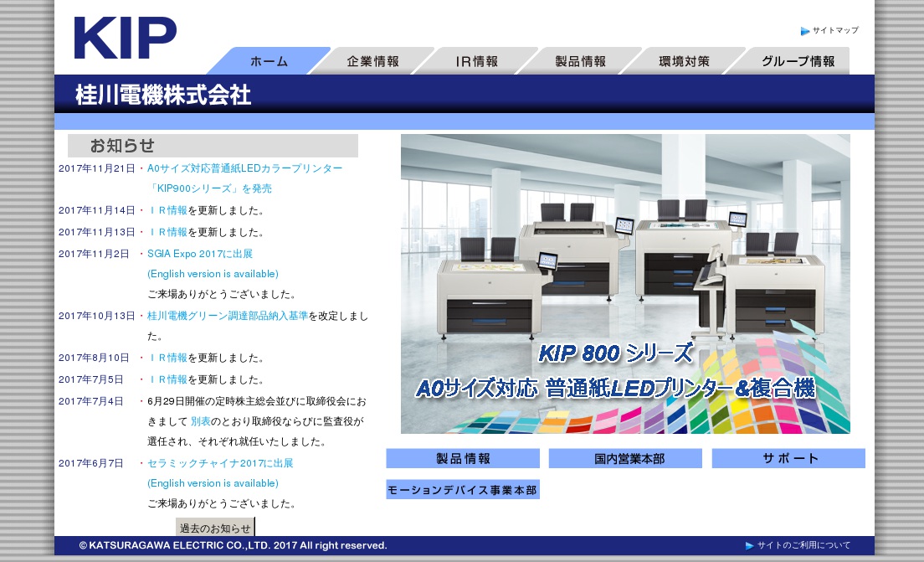Click the 過去のお知らせ button

pyautogui.click(x=215, y=528)
